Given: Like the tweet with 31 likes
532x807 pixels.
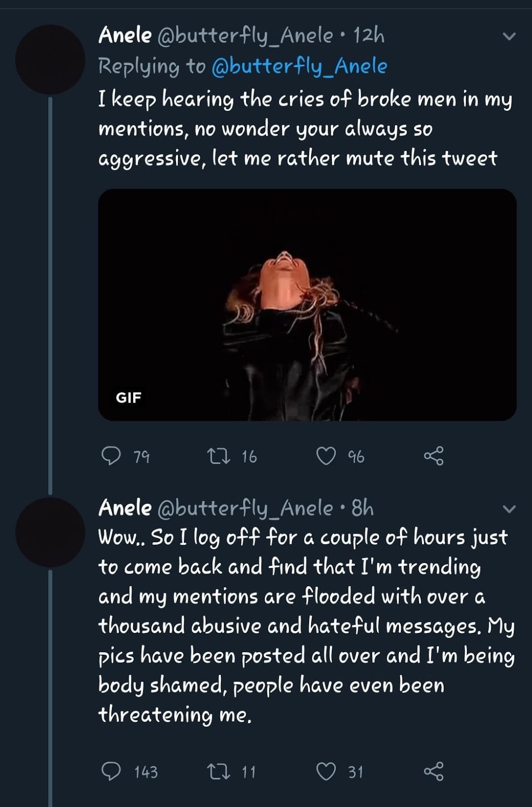Looking at the screenshot, I should click(x=326, y=771).
